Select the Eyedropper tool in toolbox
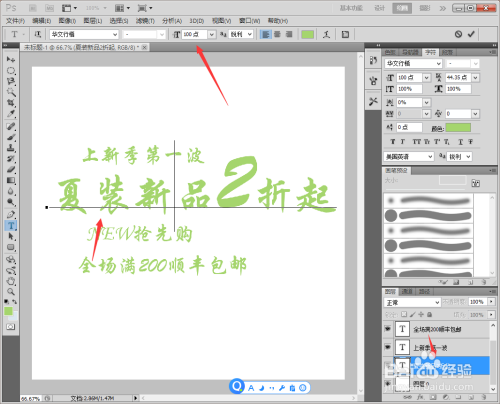 [x=11, y=114]
